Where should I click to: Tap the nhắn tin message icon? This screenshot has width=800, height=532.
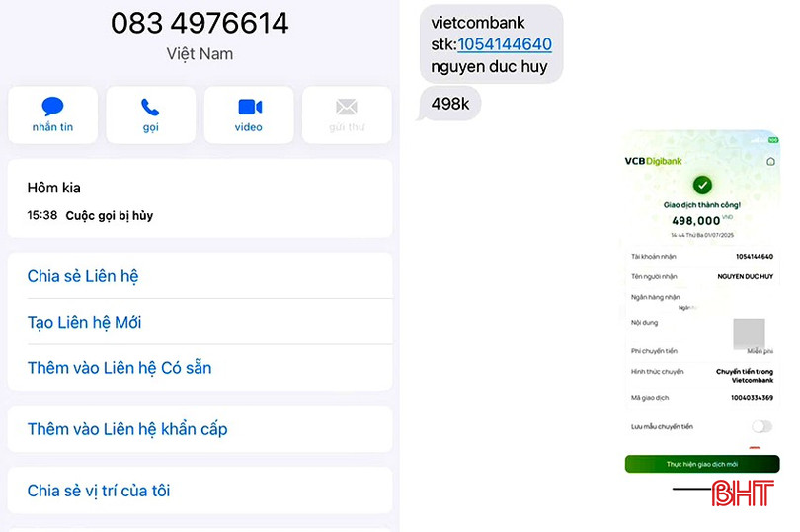tap(52, 107)
